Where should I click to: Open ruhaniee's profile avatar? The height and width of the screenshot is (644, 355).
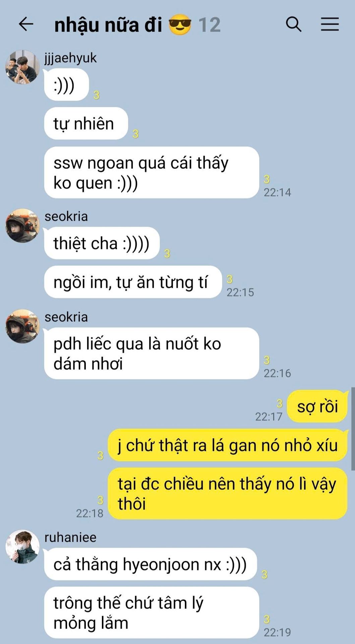pos(22,547)
